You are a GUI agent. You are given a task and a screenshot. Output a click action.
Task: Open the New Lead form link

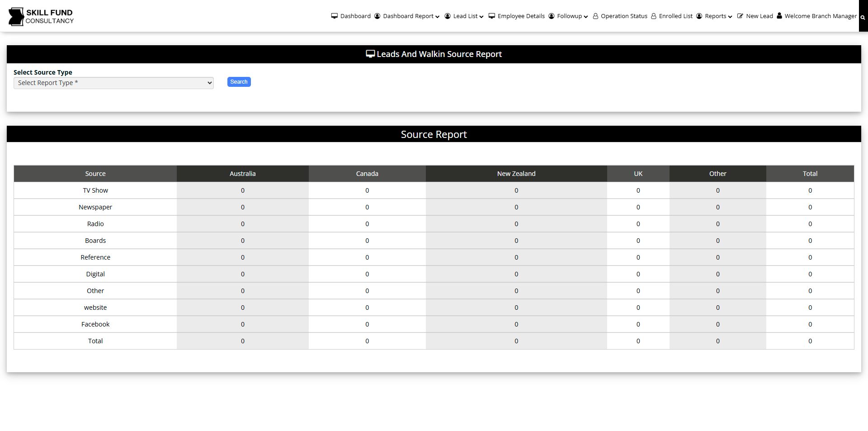click(x=759, y=16)
